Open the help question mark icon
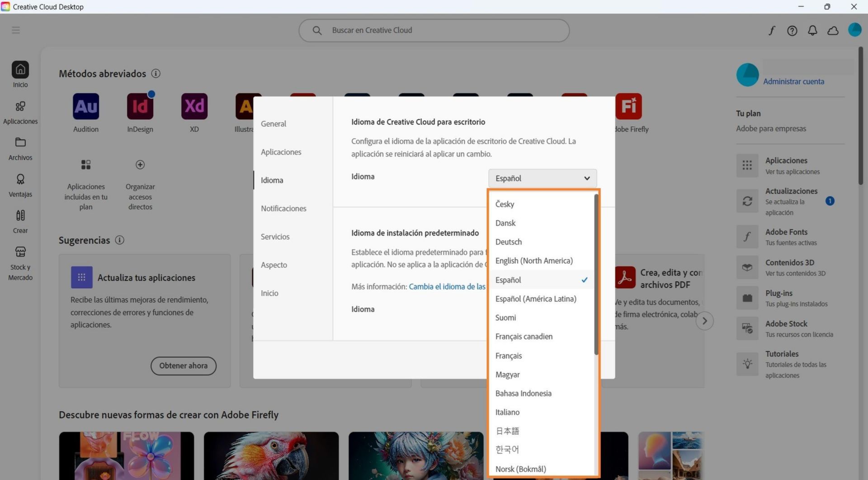The height and width of the screenshot is (480, 868). (x=792, y=30)
